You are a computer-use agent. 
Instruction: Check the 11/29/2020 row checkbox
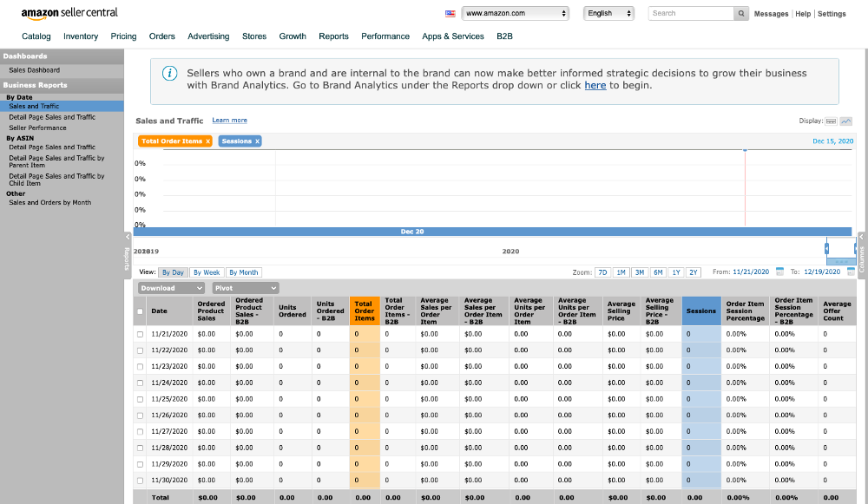pyautogui.click(x=140, y=465)
